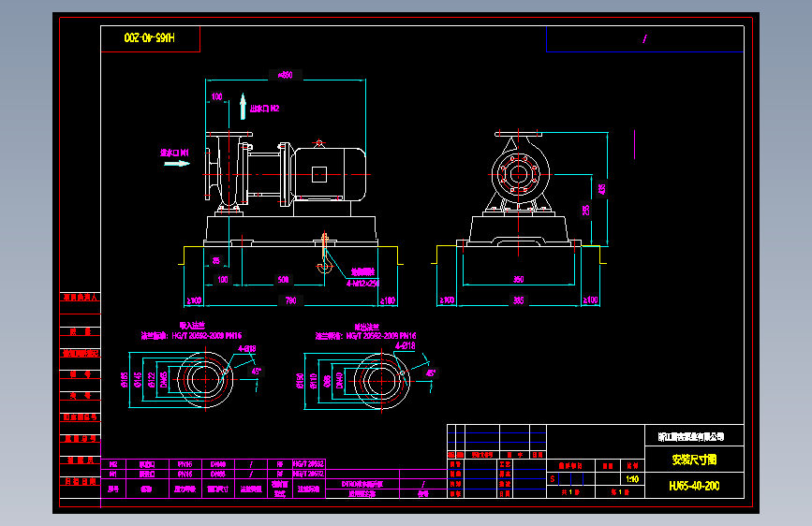Click the red S mark in title block
The height and width of the screenshot is (526, 812).
click(x=553, y=479)
